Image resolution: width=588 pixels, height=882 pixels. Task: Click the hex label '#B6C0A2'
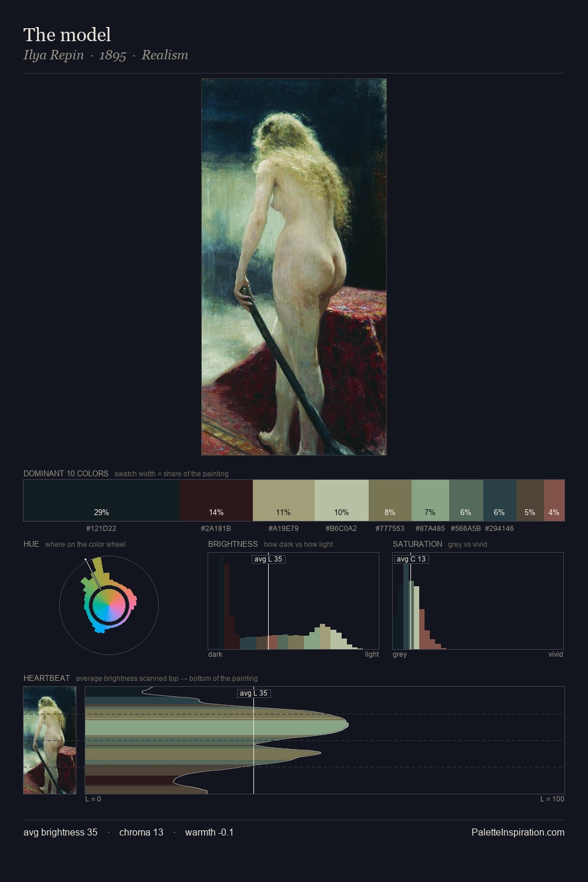[341, 529]
